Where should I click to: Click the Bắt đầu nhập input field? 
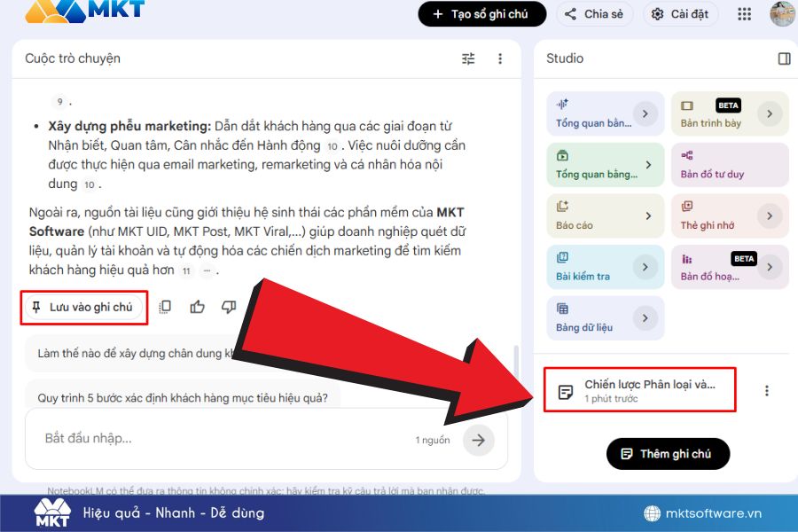point(222,439)
